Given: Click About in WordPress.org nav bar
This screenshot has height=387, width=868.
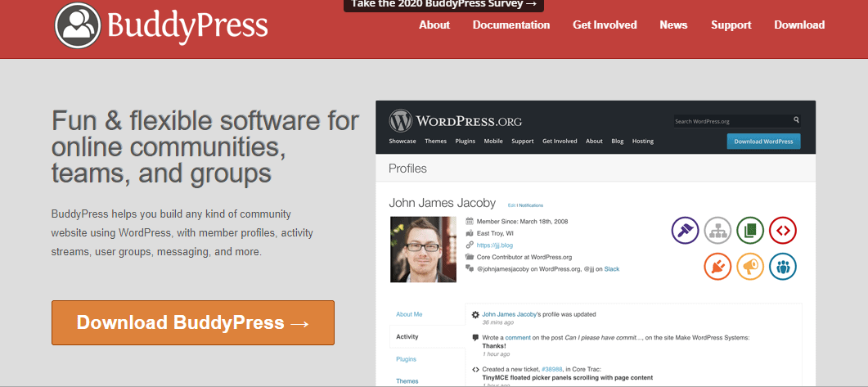Looking at the screenshot, I should coord(594,142).
